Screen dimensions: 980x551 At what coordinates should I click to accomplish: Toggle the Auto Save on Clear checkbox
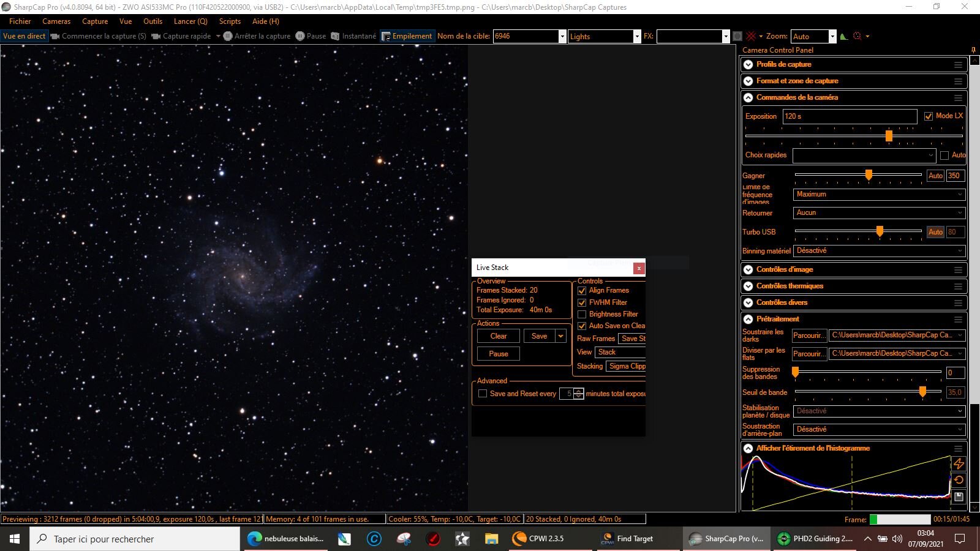click(x=582, y=326)
